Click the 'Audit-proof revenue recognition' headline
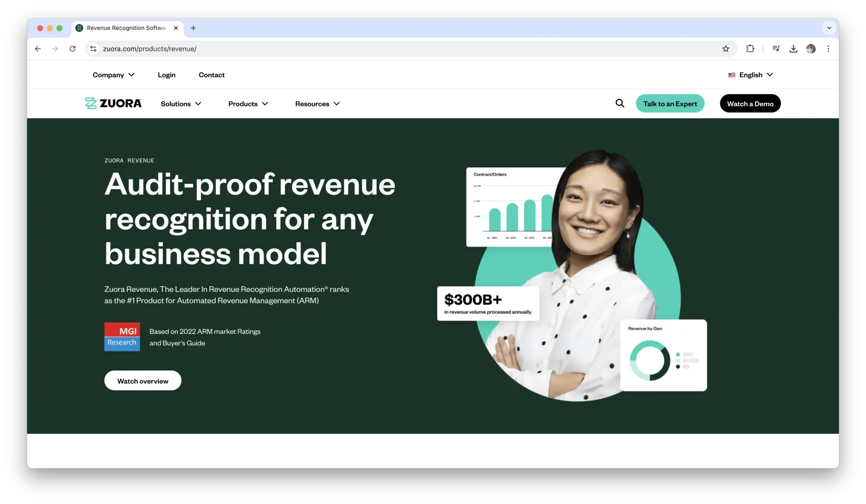Screen dimensions: 866x504 tap(250, 218)
